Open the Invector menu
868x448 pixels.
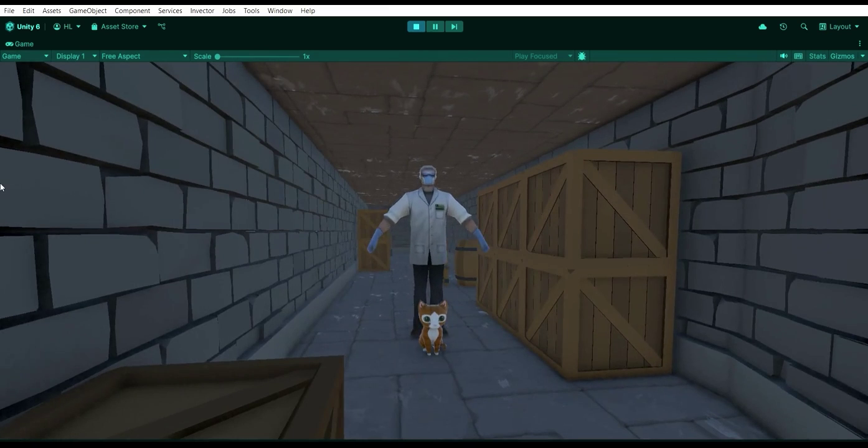point(202,11)
